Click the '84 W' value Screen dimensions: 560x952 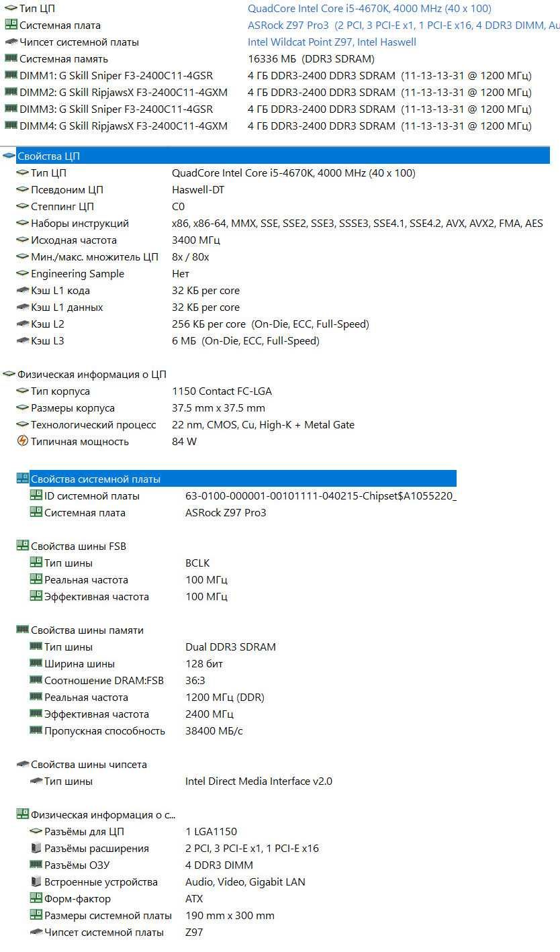pyautogui.click(x=185, y=442)
